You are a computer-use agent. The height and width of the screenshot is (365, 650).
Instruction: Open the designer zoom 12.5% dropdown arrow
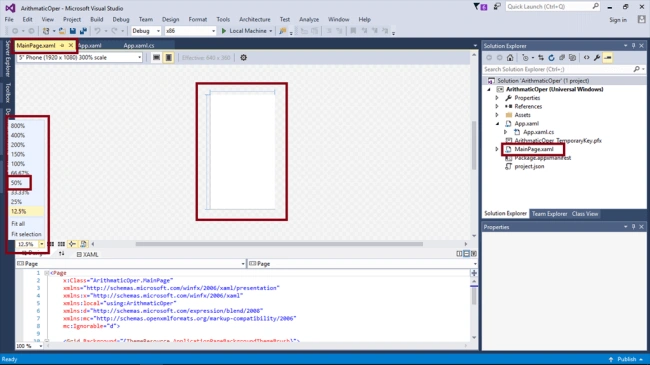click(x=41, y=244)
